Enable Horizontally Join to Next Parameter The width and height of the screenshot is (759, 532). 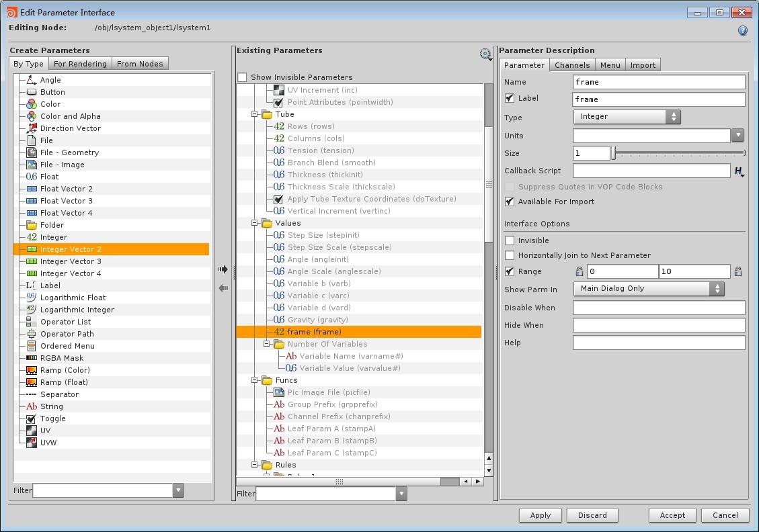click(x=509, y=255)
